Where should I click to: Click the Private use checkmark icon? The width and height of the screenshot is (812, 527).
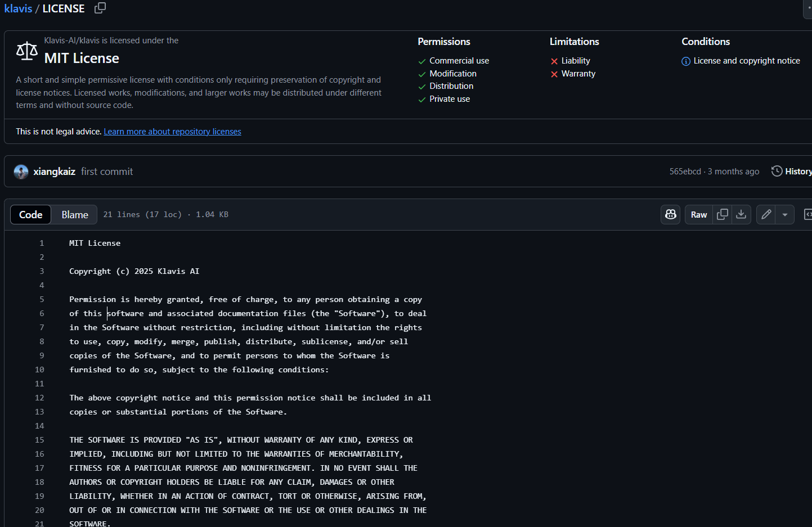pos(422,100)
